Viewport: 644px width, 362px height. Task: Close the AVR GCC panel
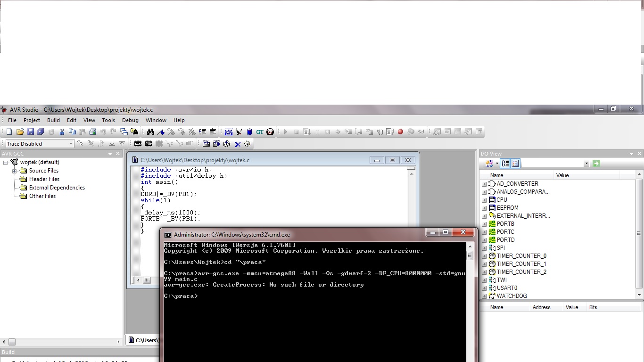pyautogui.click(x=118, y=154)
